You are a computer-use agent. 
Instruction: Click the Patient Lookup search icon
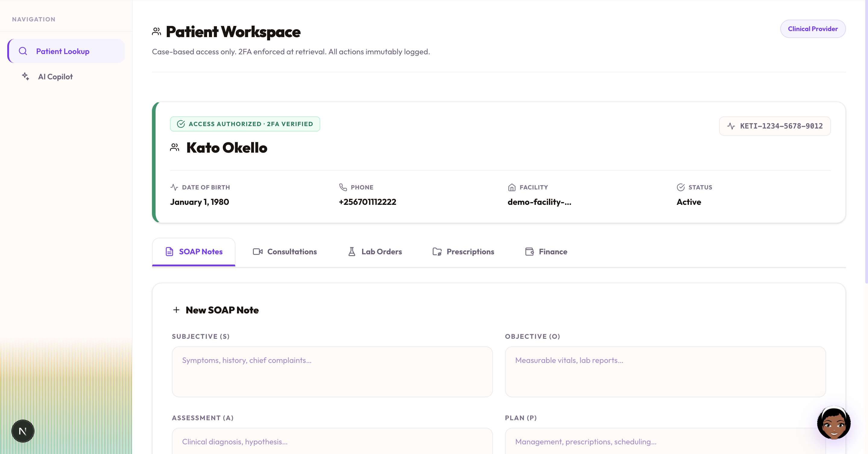(x=23, y=51)
